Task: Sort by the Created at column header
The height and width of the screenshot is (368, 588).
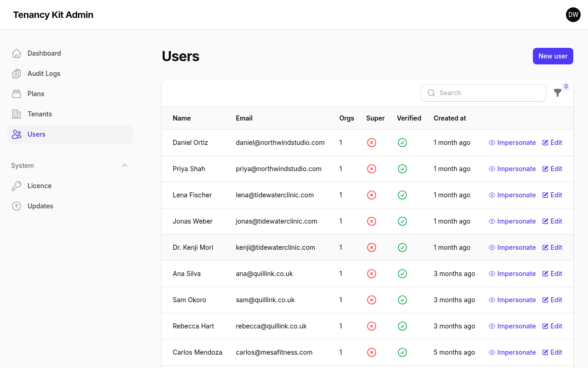Action: click(x=450, y=118)
